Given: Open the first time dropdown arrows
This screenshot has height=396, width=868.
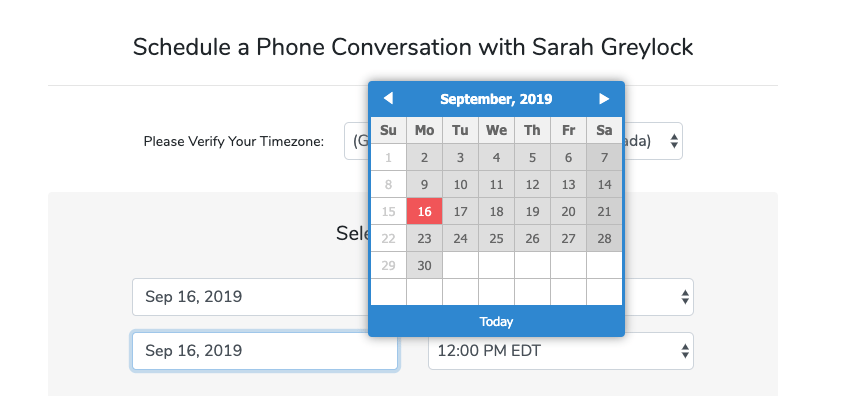Looking at the screenshot, I should coord(685,297).
